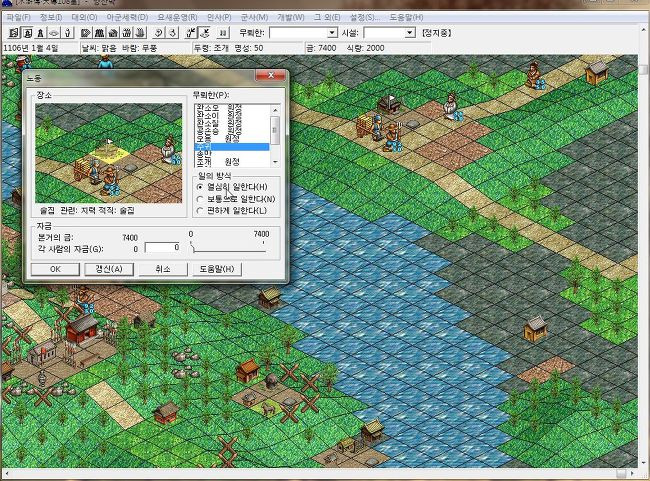The height and width of the screenshot is (481, 650).
Task: Toggle the pressed worker icon beside the hammer
Action: click(204, 32)
